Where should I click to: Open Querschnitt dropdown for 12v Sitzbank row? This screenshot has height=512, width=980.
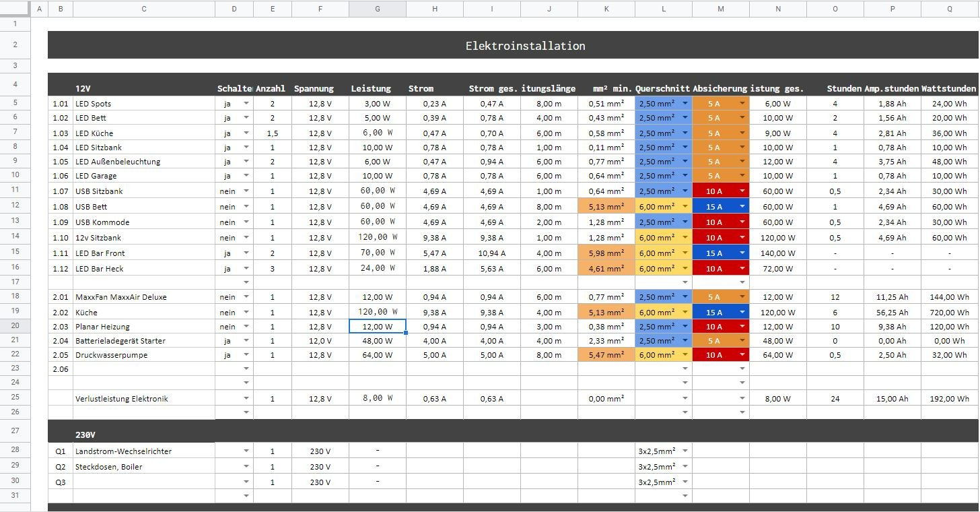[685, 238]
